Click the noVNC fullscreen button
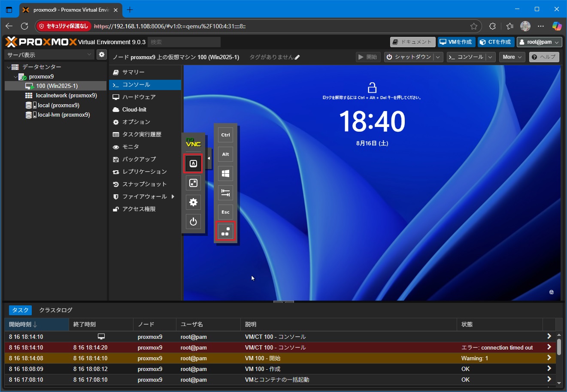The width and height of the screenshot is (567, 392). pyautogui.click(x=193, y=183)
